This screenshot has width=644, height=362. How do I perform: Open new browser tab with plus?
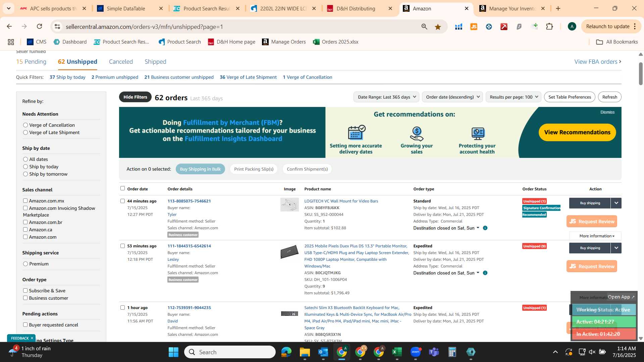[558, 8]
